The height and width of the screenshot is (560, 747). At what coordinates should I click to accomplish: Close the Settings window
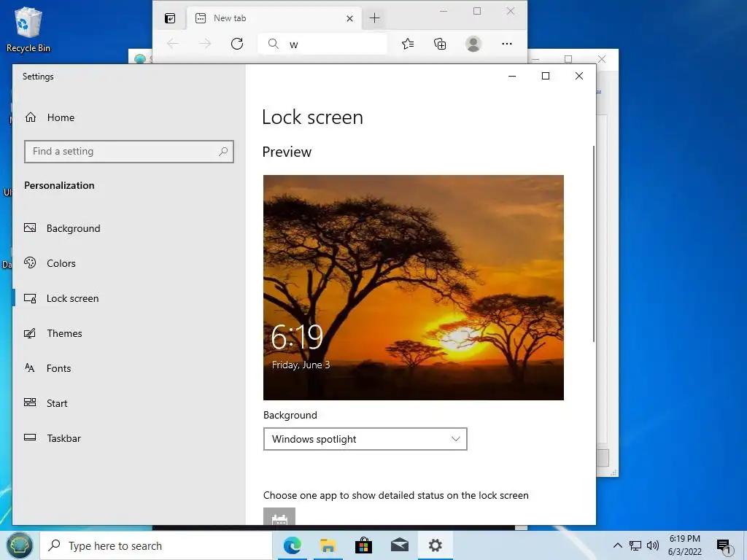click(578, 76)
